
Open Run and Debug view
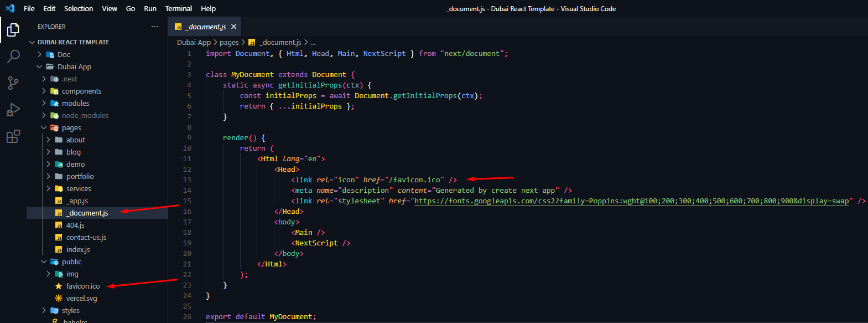pos(13,110)
